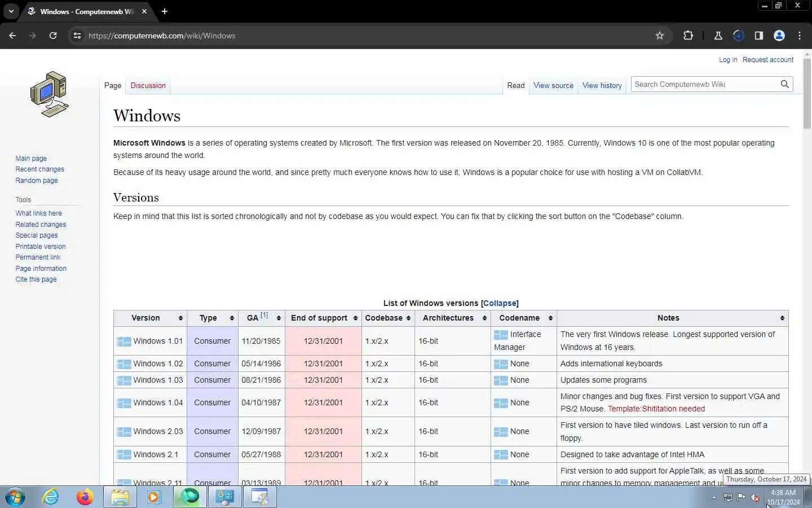Close the Windows - Computernewb Wiki tab
Image resolution: width=812 pixels, height=508 pixels.
[144, 11]
